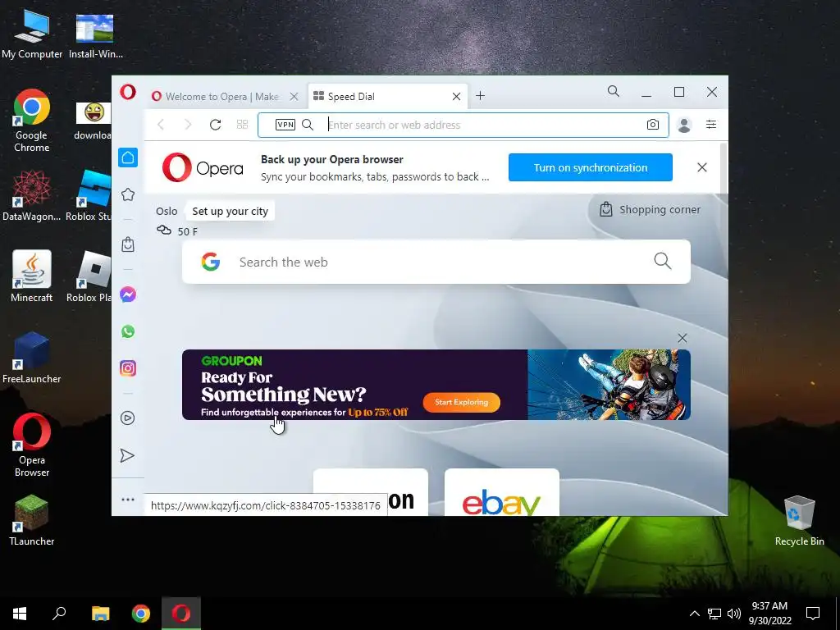
Task: Click the page vertical scrollbar
Action: click(724, 167)
